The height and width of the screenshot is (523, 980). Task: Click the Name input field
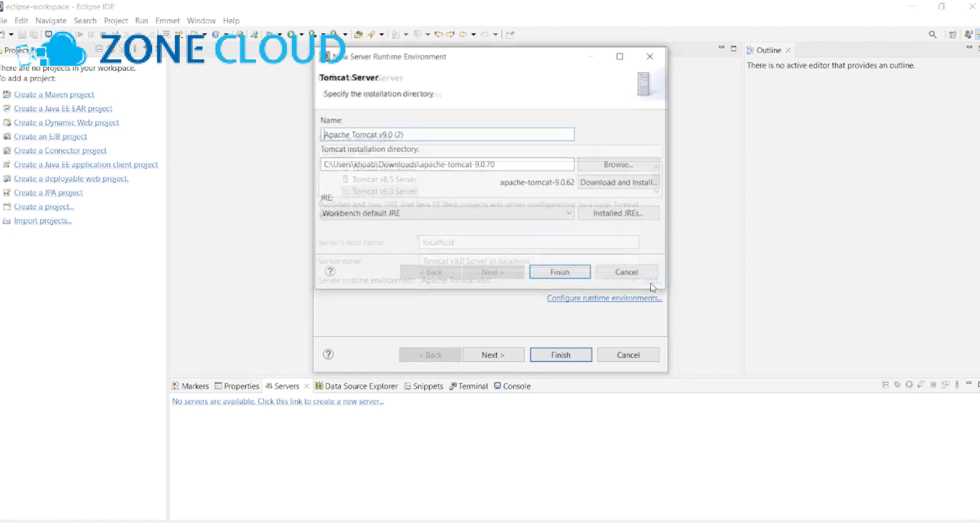447,134
